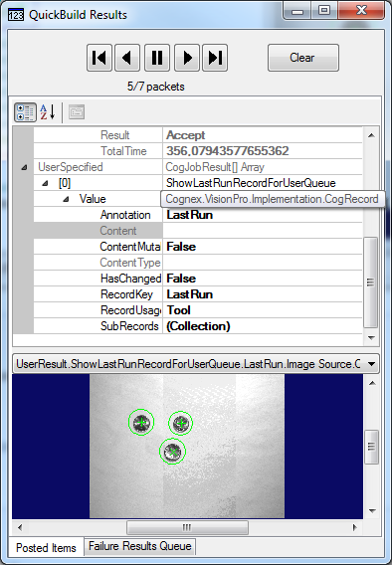
Task: Jump to the last packet
Action: [215, 58]
